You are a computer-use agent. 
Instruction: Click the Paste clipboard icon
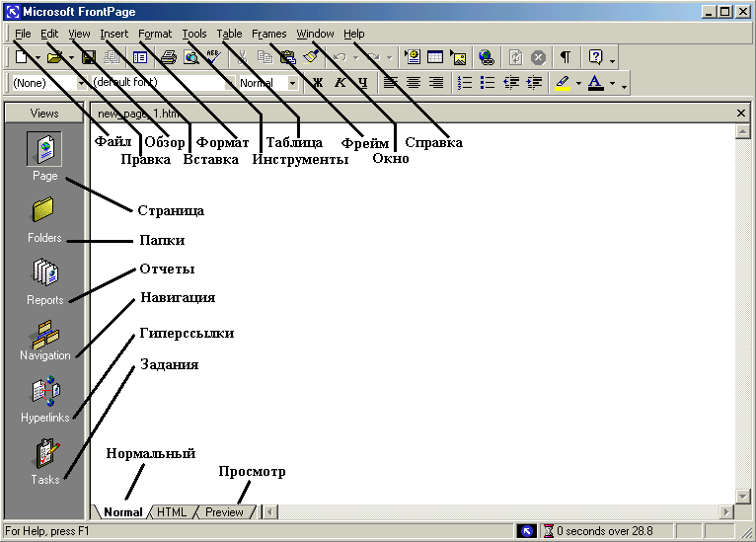[x=288, y=57]
